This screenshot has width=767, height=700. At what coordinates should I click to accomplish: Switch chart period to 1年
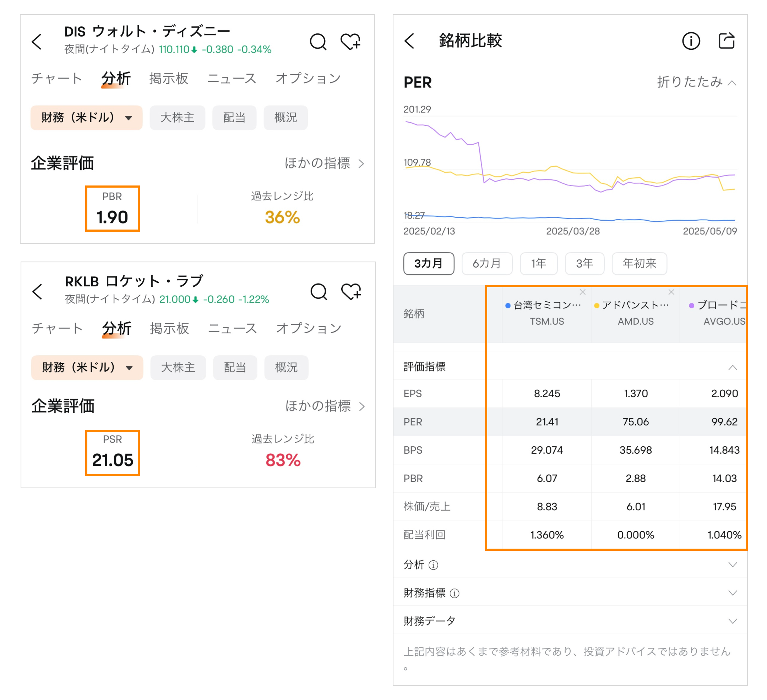coord(538,263)
